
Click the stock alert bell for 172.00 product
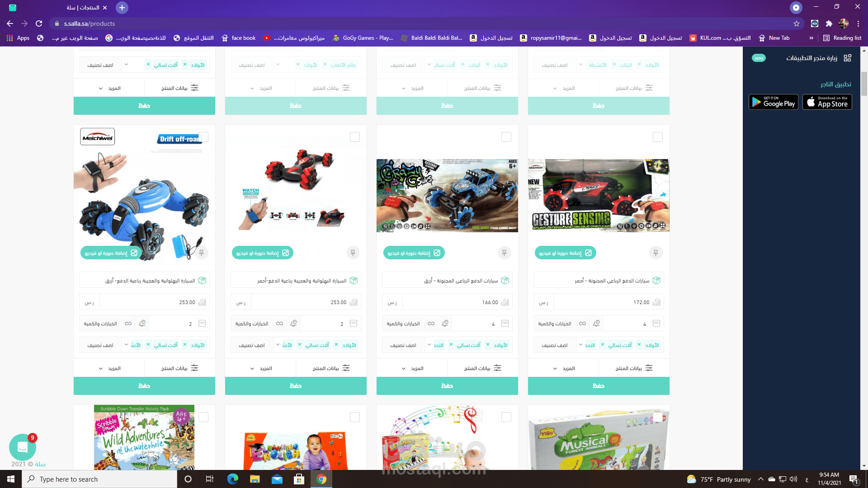596,324
